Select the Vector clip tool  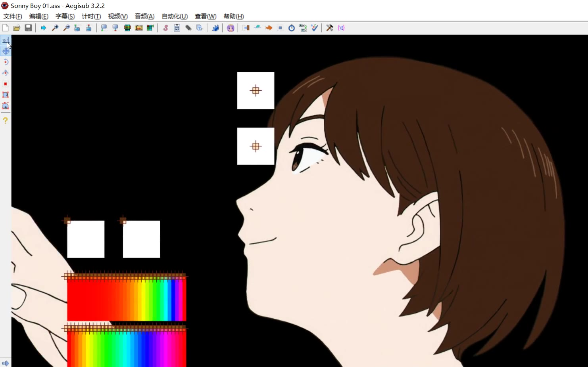coord(6,106)
